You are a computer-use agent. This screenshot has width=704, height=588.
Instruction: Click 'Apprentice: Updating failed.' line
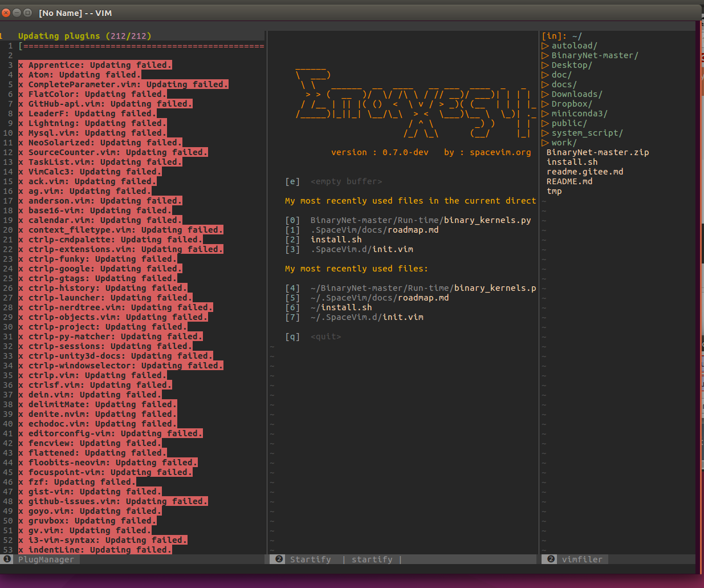(x=95, y=65)
